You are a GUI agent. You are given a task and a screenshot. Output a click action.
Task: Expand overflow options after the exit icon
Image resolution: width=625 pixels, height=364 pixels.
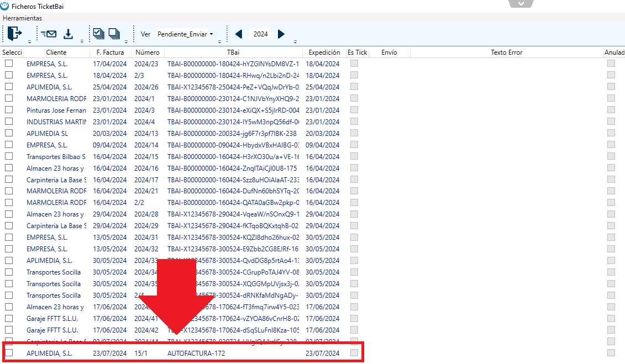tap(29, 41)
